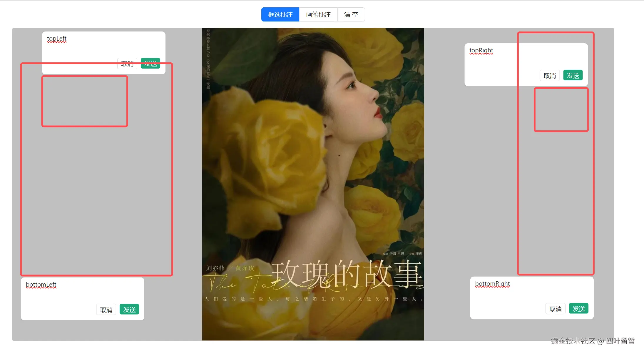Cancel the topRight comment
The image size is (644, 354).
coord(549,76)
